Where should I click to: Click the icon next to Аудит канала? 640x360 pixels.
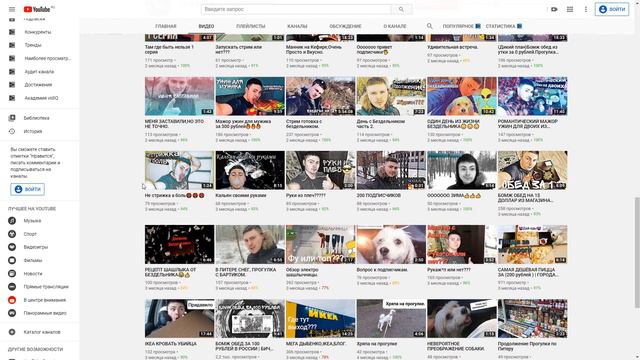pos(12,71)
